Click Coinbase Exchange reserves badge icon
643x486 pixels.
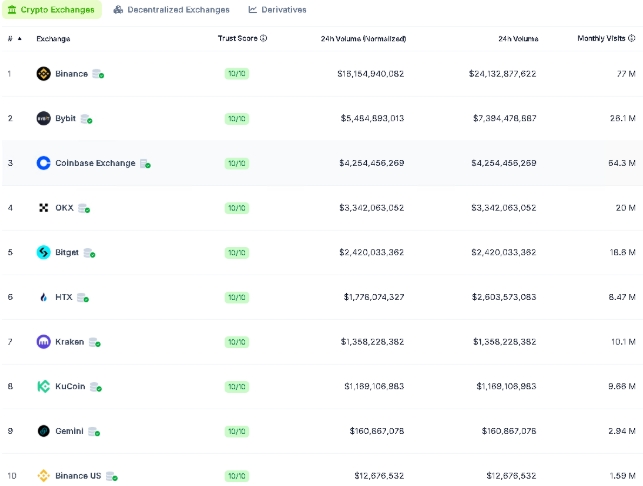145,164
